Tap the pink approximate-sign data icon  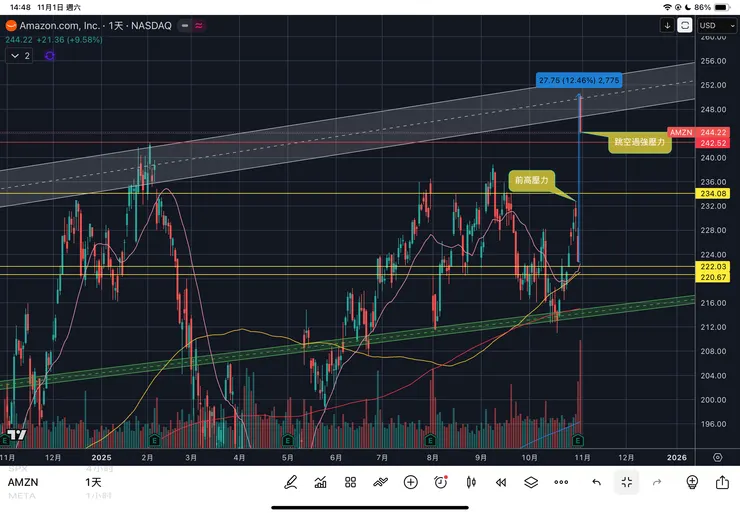click(x=199, y=25)
